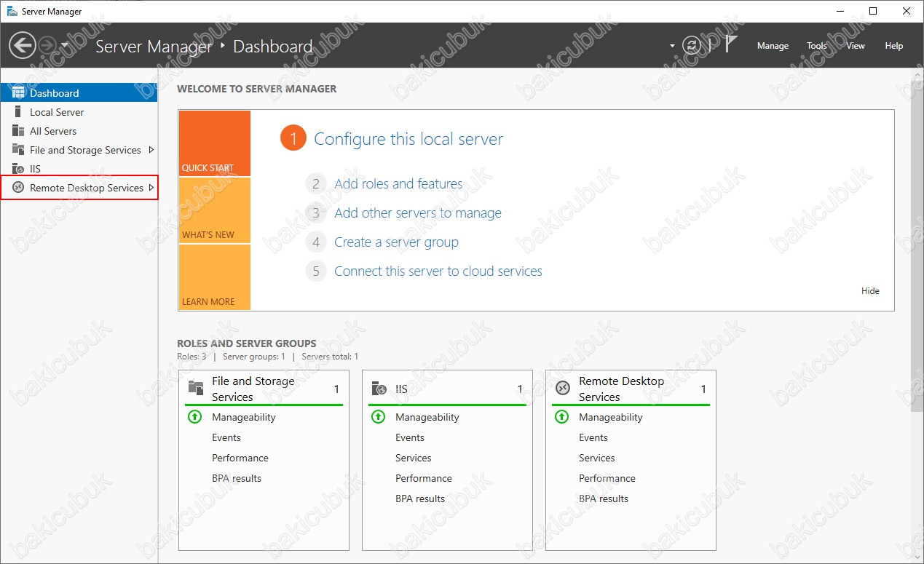Open Local Server page

57,112
